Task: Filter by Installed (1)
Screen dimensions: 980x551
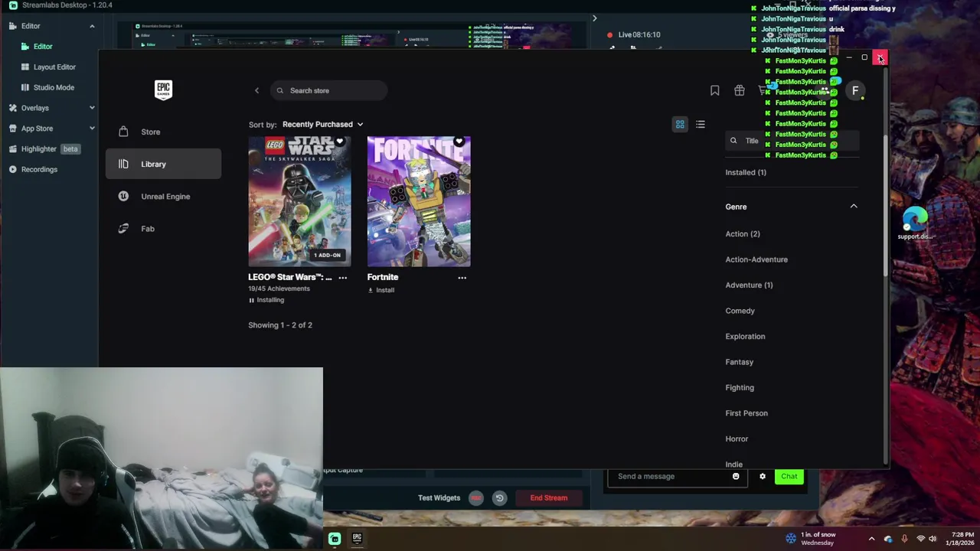Action: point(746,172)
